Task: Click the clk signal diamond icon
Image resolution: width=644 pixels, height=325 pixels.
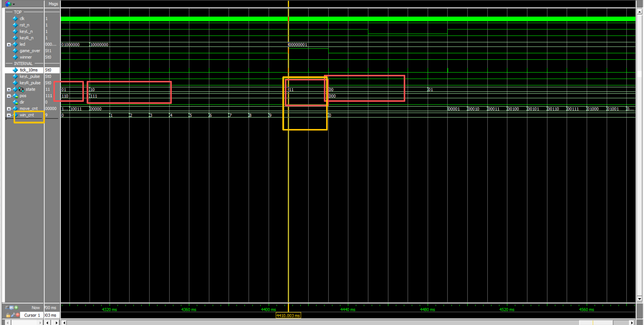Action: [15, 18]
